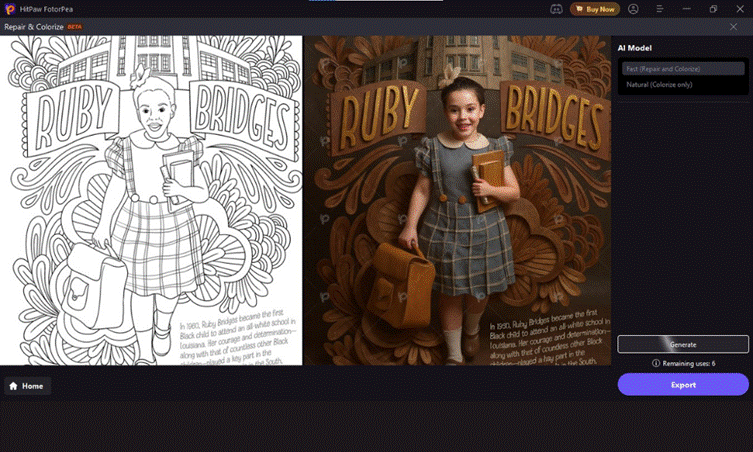Select Fast (Repair and Colorize) model
Image resolution: width=753 pixels, height=452 pixels.
pyautogui.click(x=683, y=69)
